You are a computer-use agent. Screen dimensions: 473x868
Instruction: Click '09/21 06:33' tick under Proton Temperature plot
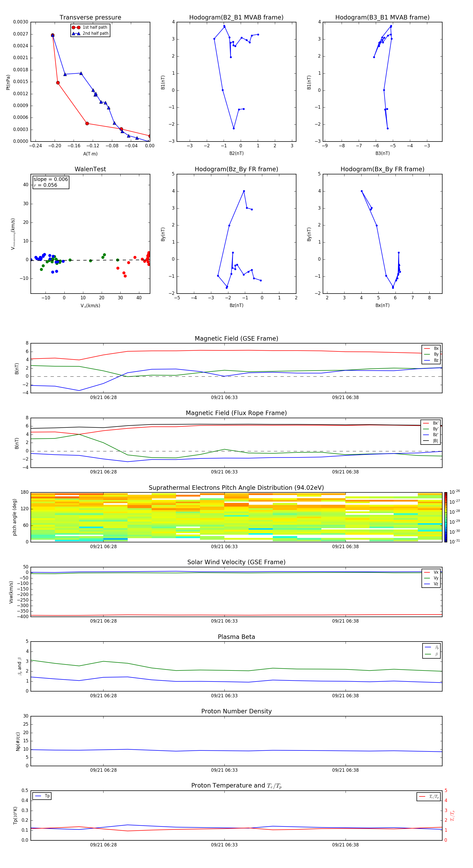coord(224,845)
